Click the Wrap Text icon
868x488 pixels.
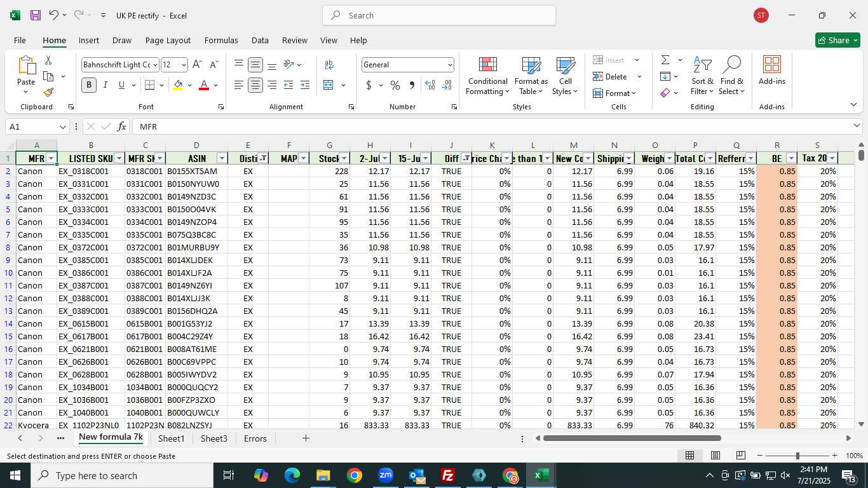tap(329, 65)
